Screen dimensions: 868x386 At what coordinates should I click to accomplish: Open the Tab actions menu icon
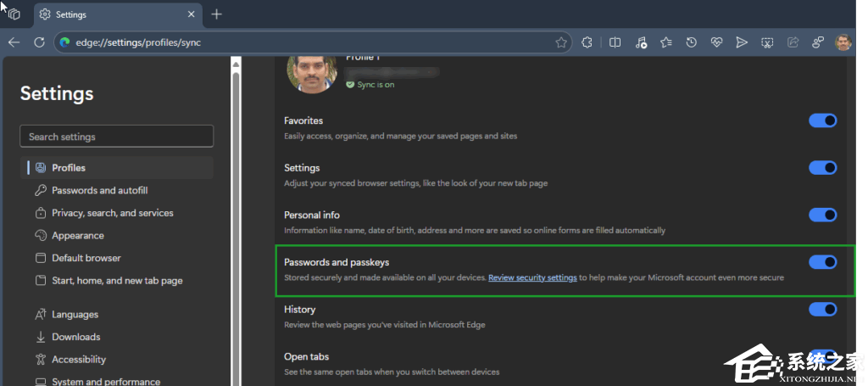[x=14, y=14]
